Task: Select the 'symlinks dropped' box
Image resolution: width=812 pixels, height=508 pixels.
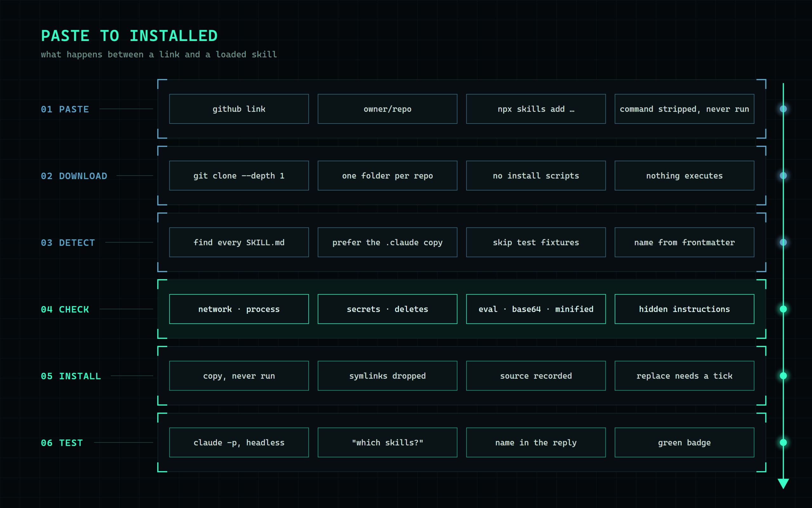Action: point(387,376)
